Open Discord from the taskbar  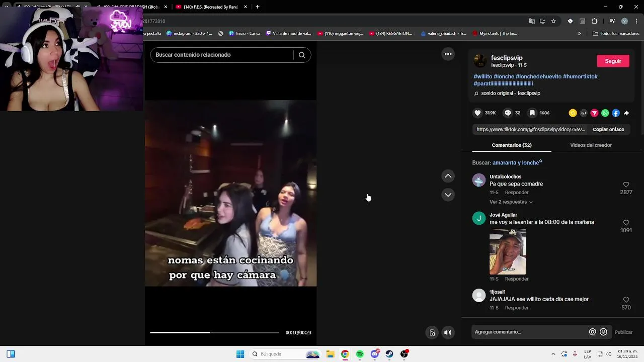coord(375,354)
